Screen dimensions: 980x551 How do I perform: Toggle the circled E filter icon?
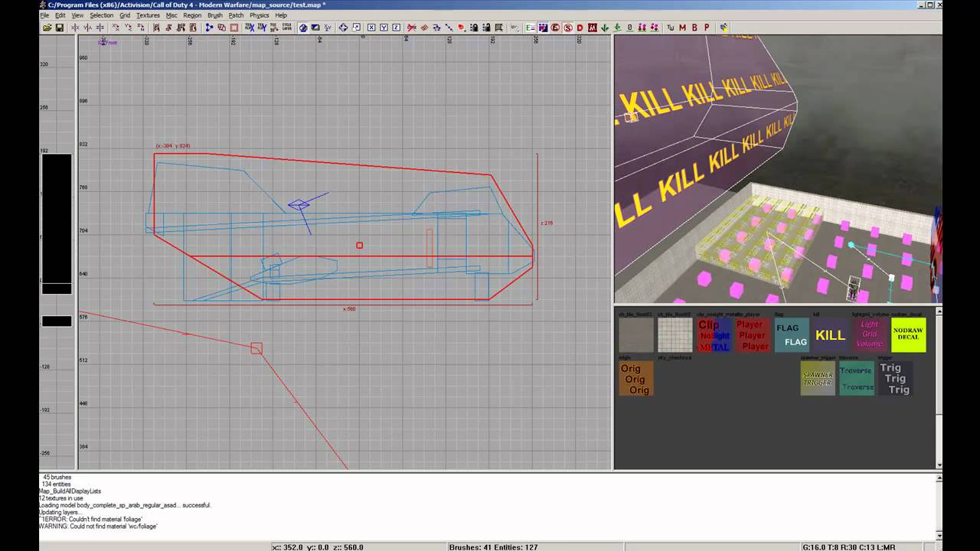pyautogui.click(x=555, y=28)
